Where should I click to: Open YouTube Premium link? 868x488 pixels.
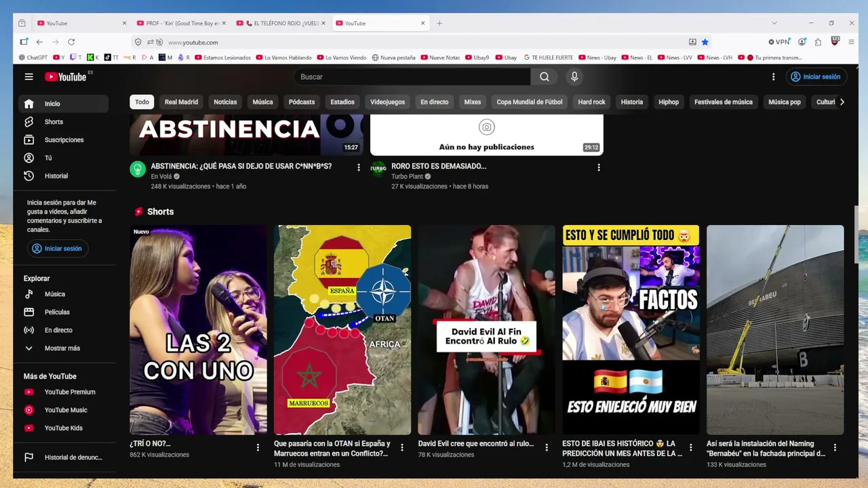(x=63, y=392)
